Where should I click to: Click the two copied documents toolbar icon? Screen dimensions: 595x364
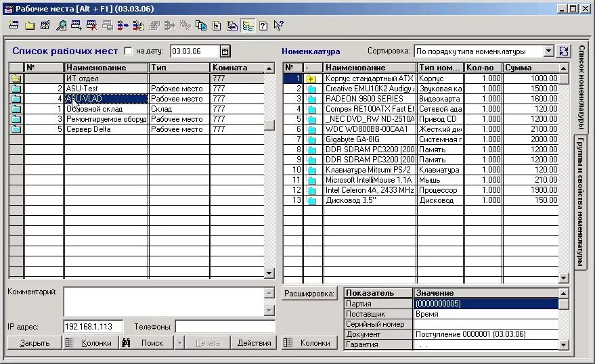tap(201, 26)
